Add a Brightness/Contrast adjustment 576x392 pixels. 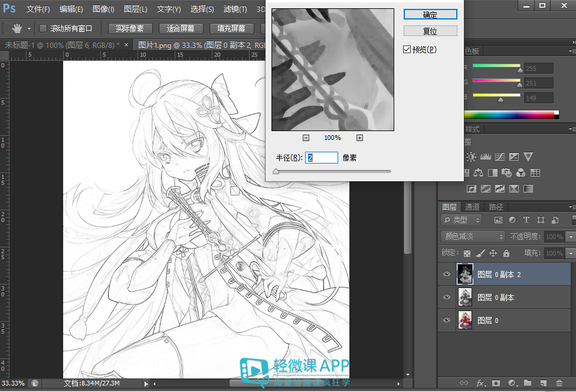(x=471, y=157)
